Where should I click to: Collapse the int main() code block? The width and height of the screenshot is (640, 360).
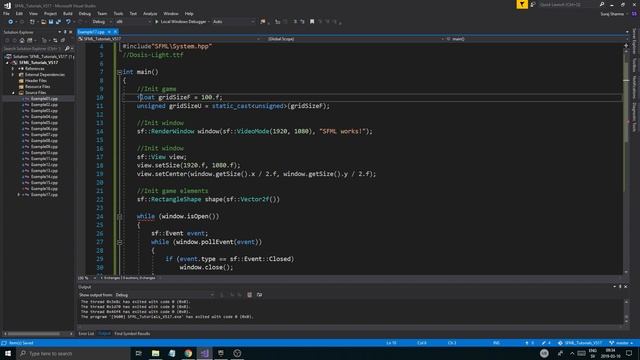tap(119, 72)
